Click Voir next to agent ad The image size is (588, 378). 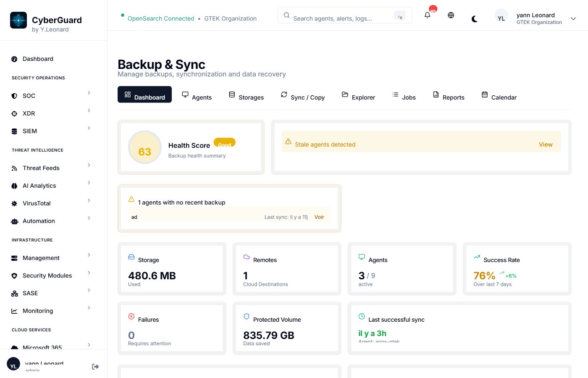point(319,217)
